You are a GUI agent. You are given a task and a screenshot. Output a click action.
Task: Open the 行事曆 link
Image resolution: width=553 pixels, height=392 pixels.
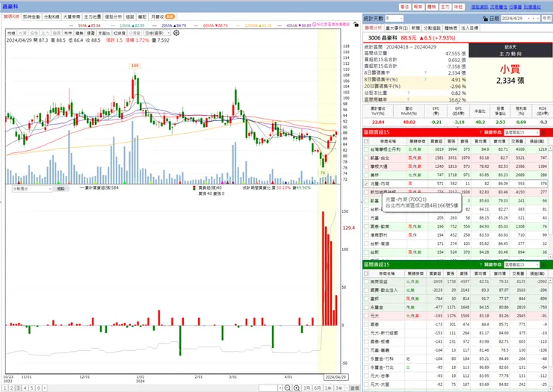(516, 7)
